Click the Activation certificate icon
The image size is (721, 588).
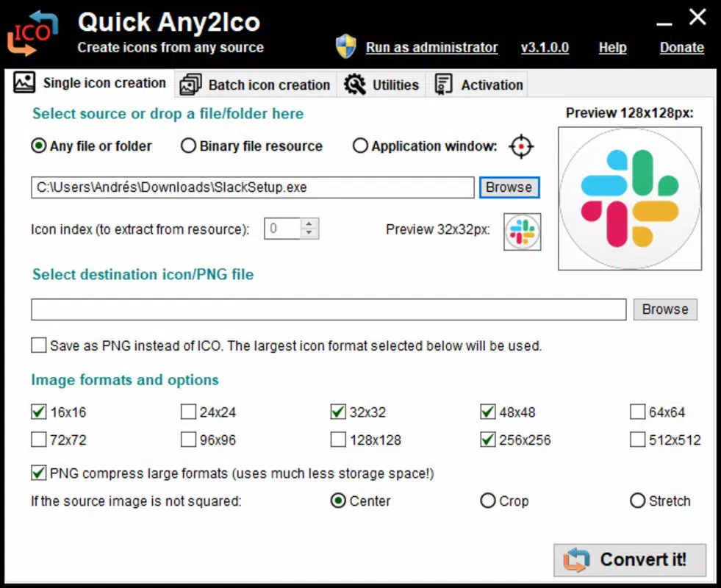[x=444, y=85]
